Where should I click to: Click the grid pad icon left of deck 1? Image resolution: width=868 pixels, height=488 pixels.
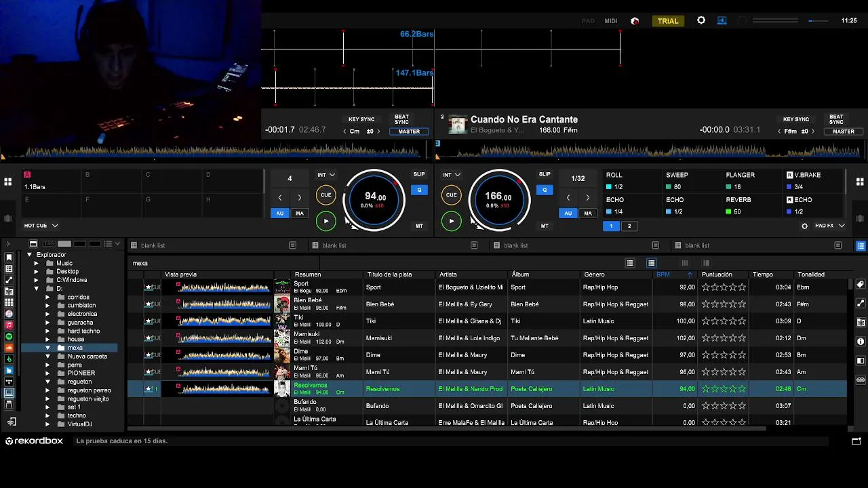[x=7, y=182]
